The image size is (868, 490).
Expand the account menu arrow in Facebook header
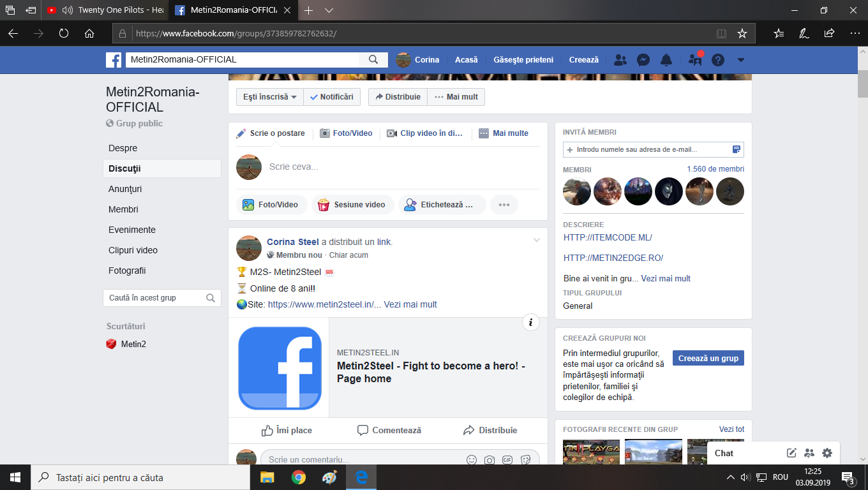coord(740,60)
